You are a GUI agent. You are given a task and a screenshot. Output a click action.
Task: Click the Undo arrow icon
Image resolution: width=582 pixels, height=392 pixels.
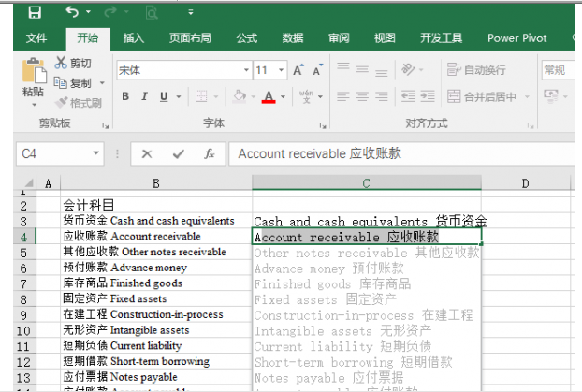pyautogui.click(x=72, y=12)
